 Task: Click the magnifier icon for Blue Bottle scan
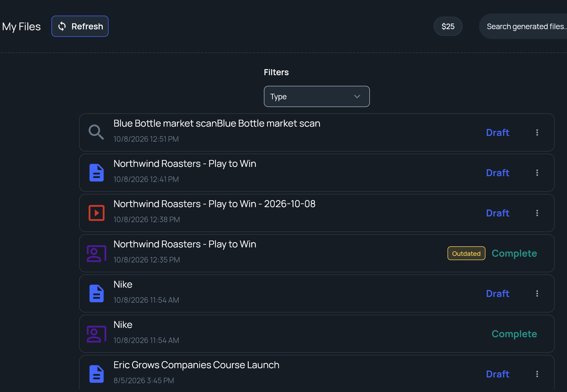pos(96,132)
